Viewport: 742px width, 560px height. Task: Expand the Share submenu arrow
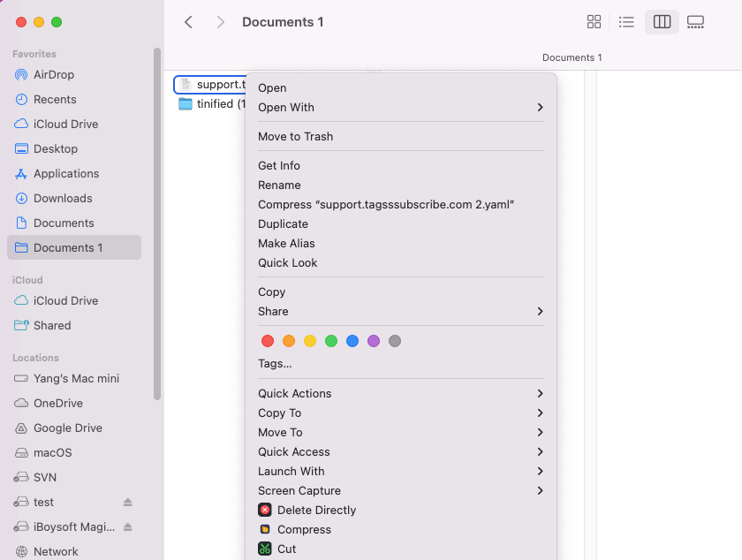click(540, 311)
